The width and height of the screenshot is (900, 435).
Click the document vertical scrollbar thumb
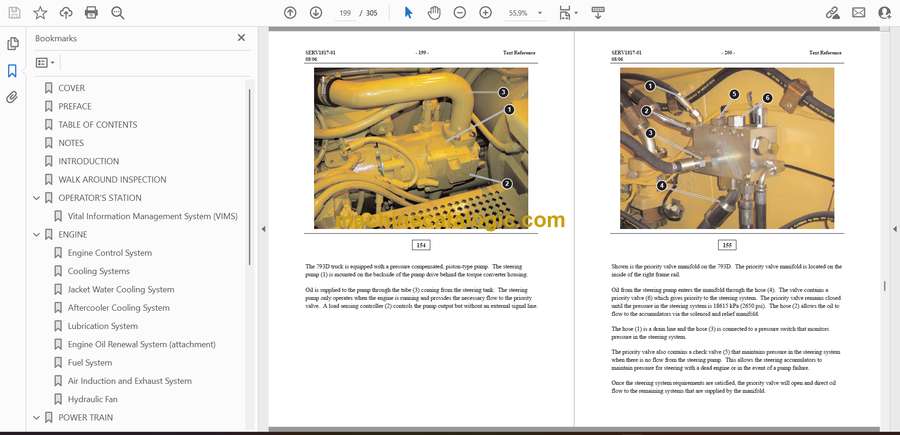(885, 286)
